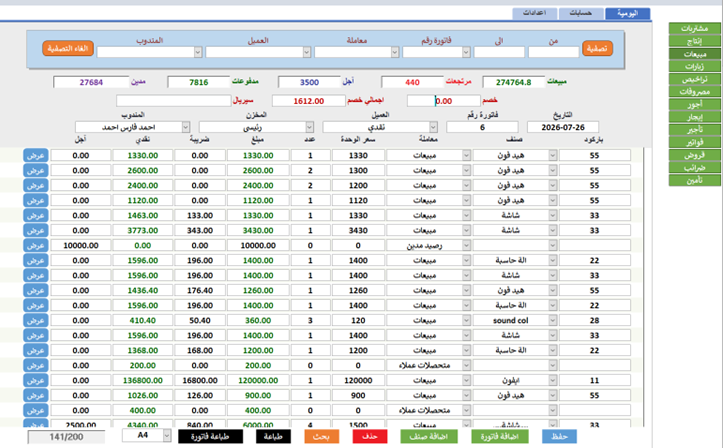The height and width of the screenshot is (448, 723).
Task: Click الغاء التصفية to clear filter
Action: [x=68, y=48]
